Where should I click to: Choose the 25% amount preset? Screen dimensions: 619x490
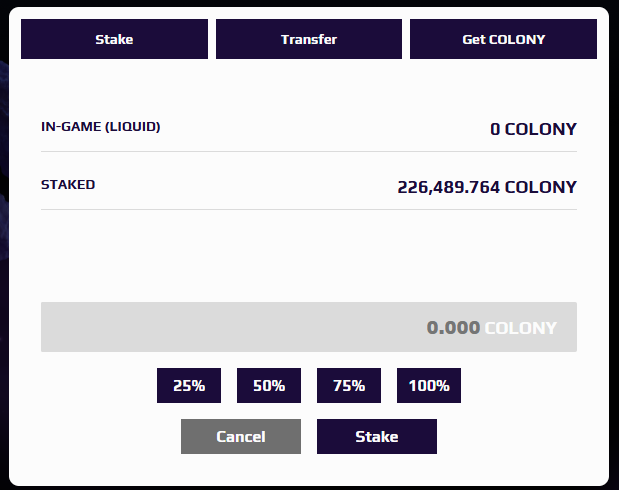tap(189, 385)
